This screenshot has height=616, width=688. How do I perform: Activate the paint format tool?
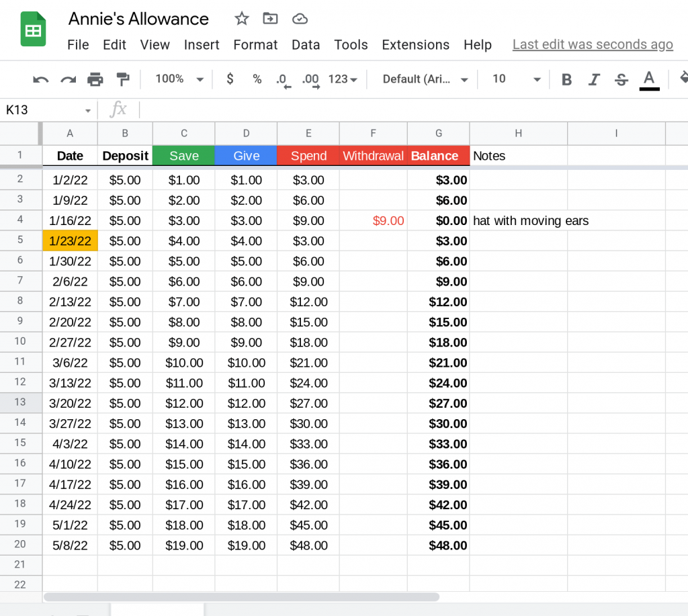(x=123, y=79)
